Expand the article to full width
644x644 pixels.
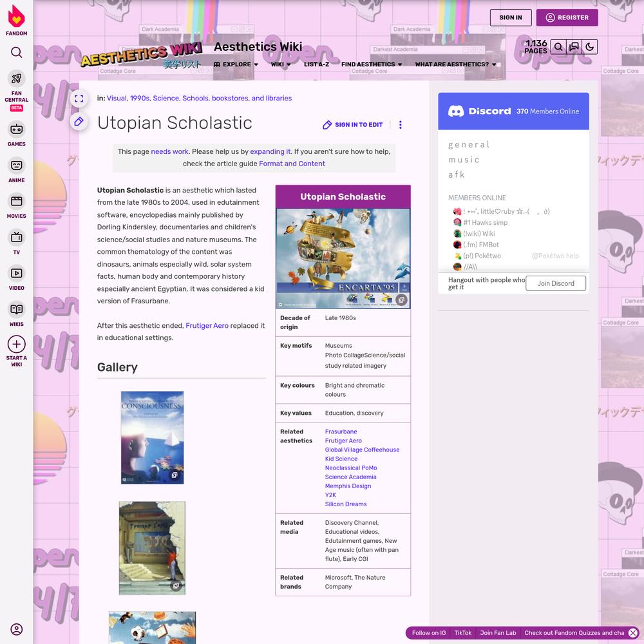[79, 99]
